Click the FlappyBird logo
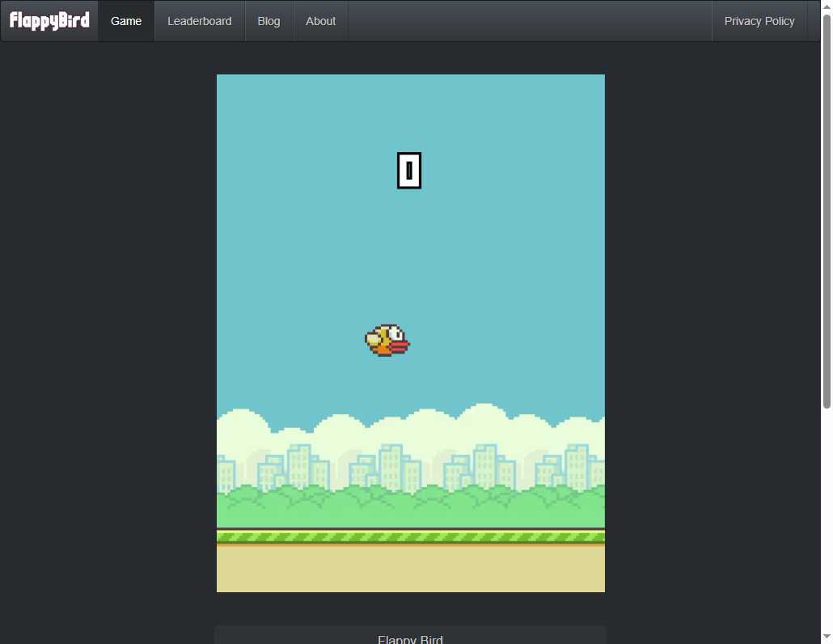This screenshot has height=644, width=833. point(49,20)
